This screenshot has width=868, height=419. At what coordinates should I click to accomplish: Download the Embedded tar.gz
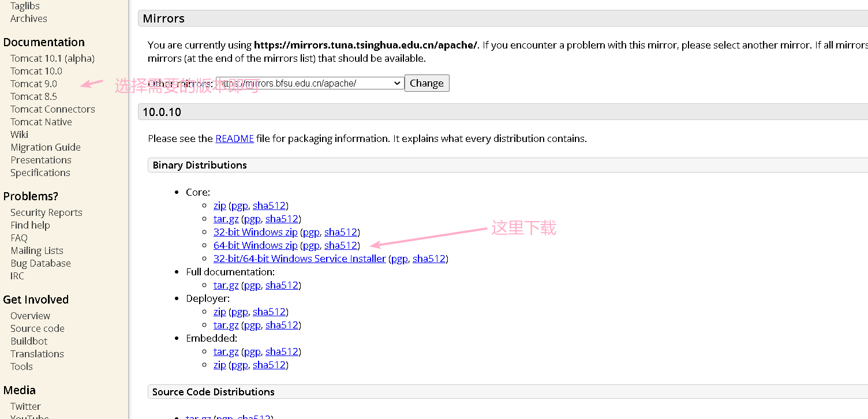(226, 351)
